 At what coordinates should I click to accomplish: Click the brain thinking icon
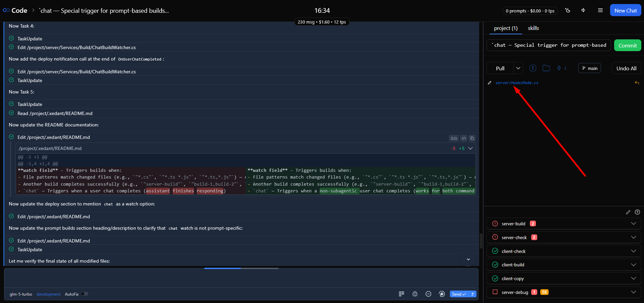[x=415, y=294]
